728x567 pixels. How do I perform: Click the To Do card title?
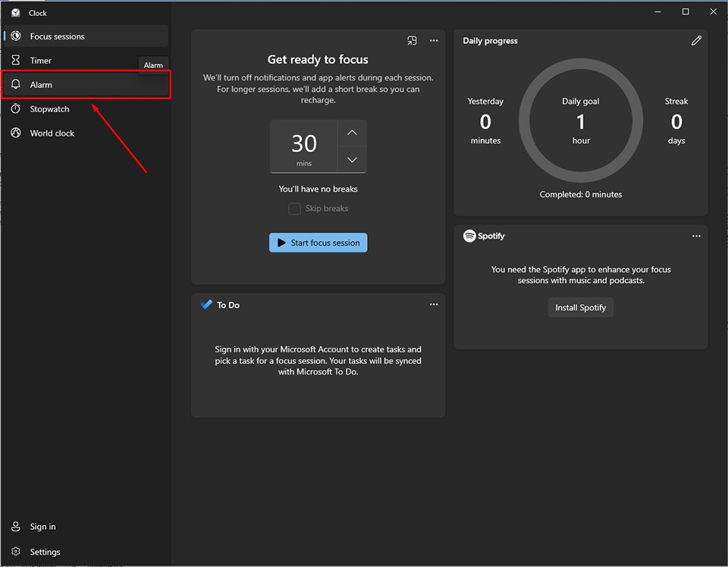pos(228,305)
